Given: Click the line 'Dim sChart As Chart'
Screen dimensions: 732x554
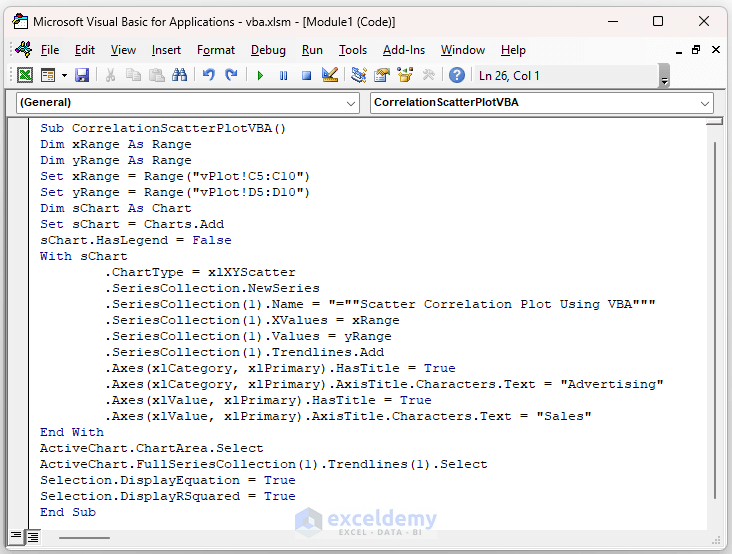Looking at the screenshot, I should coord(116,209).
